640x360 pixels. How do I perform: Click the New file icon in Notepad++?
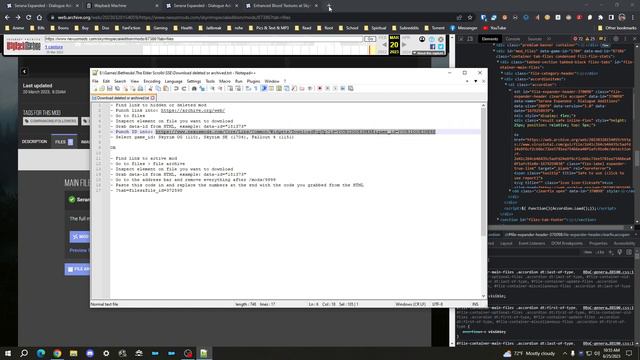[94, 88]
